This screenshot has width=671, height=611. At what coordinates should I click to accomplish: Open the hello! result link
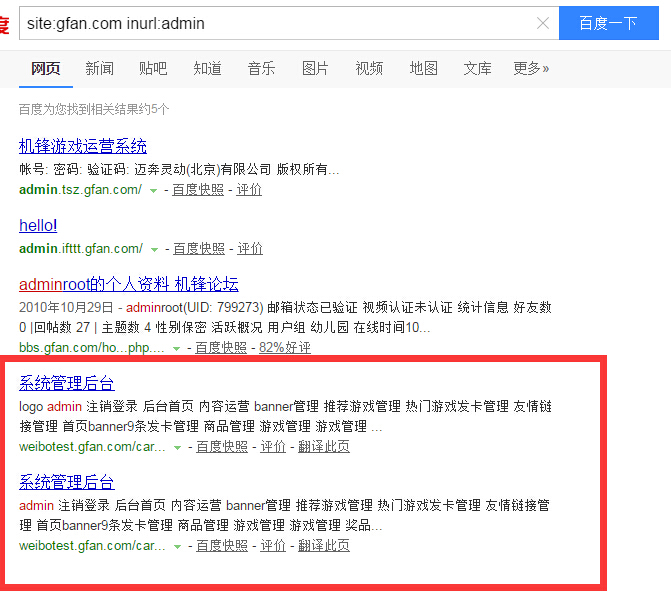pyautogui.click(x=38, y=225)
